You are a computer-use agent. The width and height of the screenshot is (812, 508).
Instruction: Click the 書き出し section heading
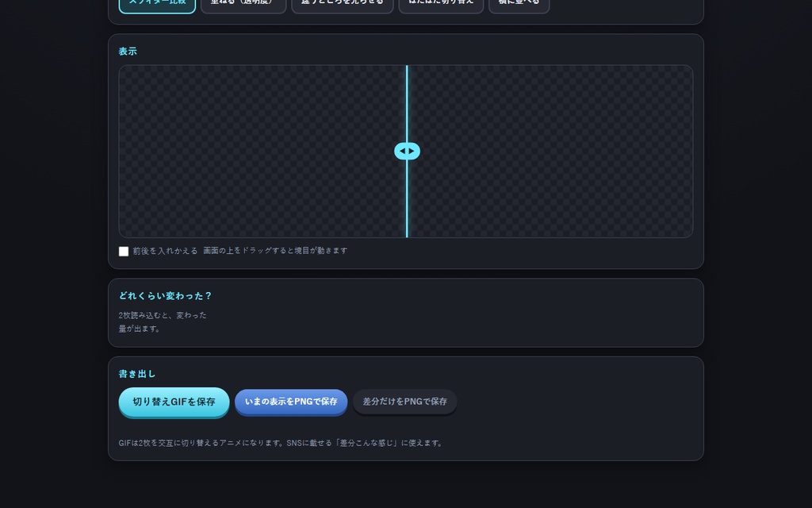137,374
